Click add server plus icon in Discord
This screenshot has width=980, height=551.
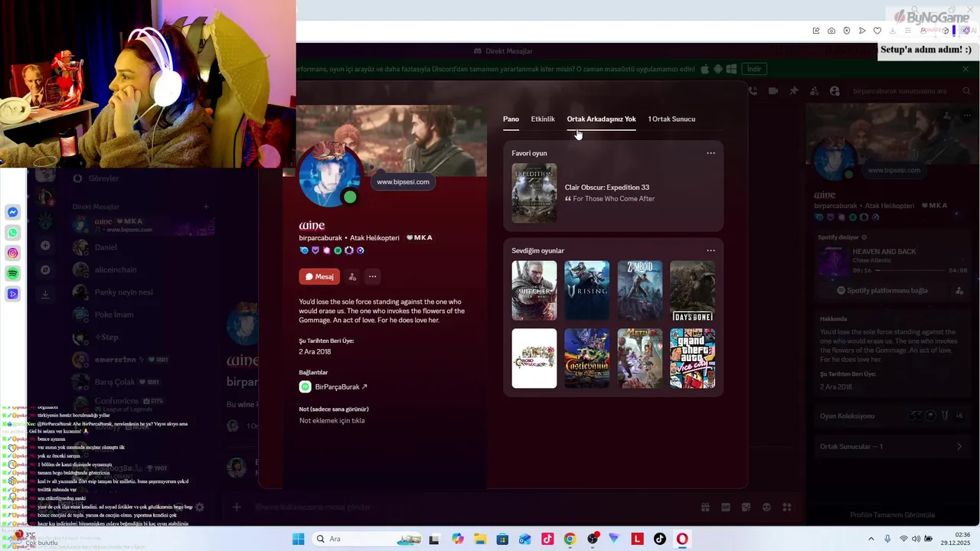tap(45, 246)
